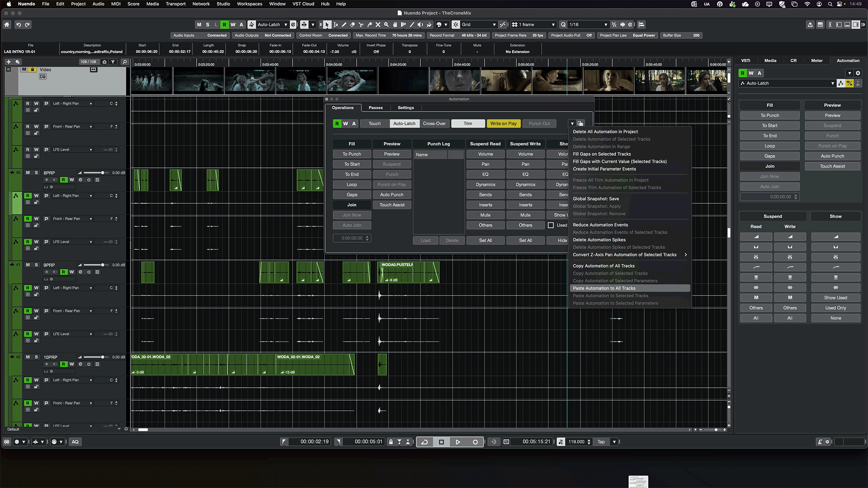This screenshot has width=868, height=488.
Task: Select the Draw pencil tool
Action: pos(344,24)
